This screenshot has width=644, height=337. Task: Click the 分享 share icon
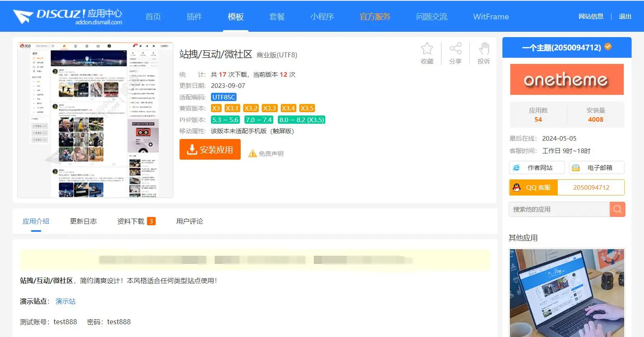[x=455, y=49]
